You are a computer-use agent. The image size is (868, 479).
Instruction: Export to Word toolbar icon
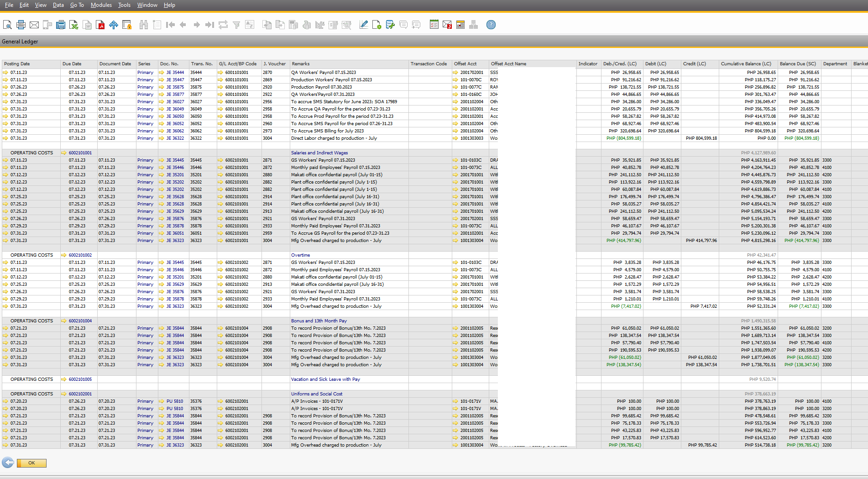pos(87,25)
